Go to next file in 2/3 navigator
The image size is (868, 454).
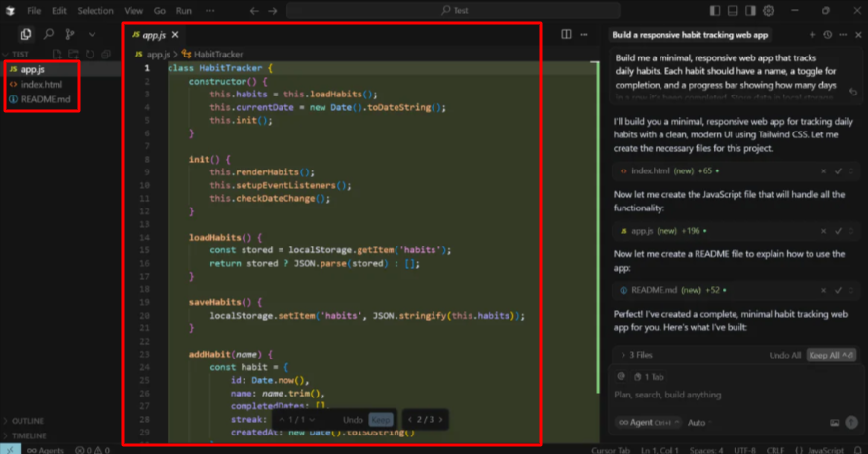(440, 420)
